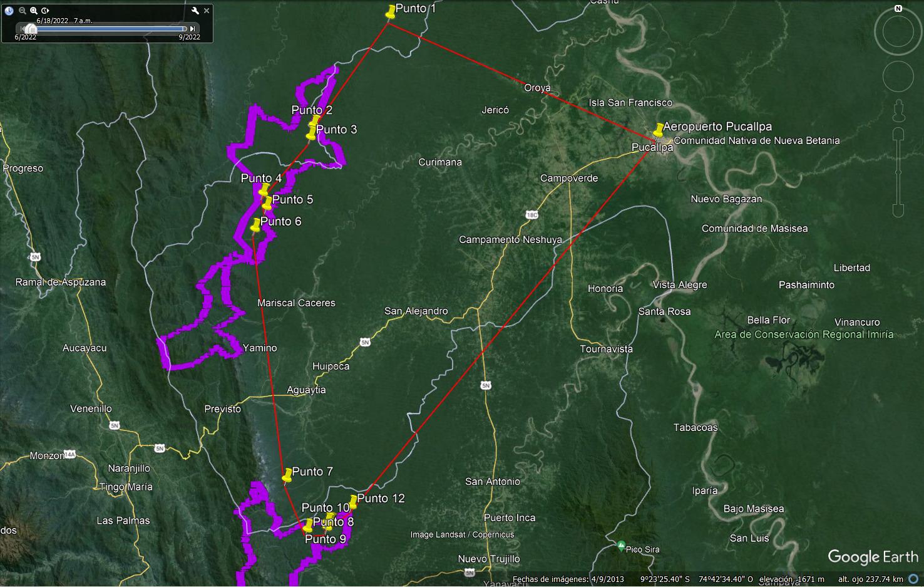Click the Punto 7 placemark pin
924x587 pixels.
coord(287,475)
